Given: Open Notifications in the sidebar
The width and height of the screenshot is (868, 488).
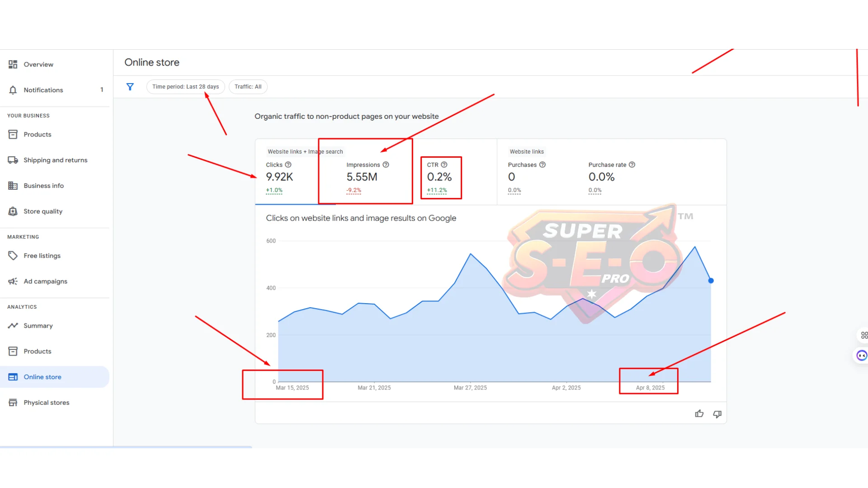Looking at the screenshot, I should point(43,90).
